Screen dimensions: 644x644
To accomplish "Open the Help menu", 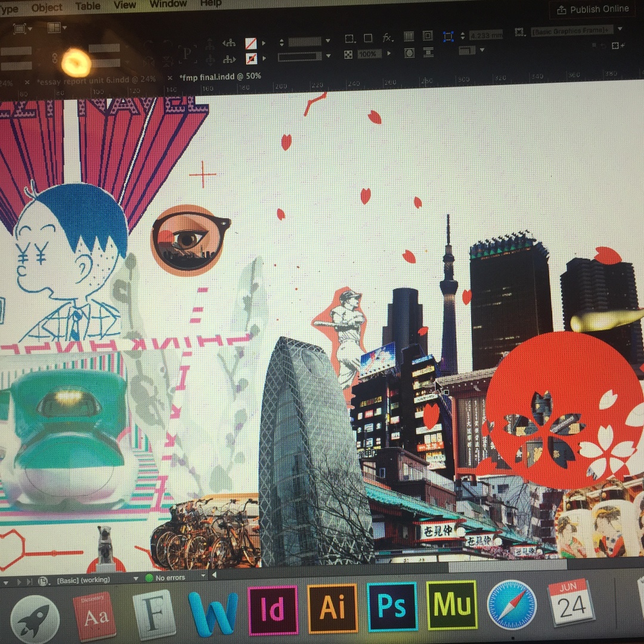I will coord(210,4).
